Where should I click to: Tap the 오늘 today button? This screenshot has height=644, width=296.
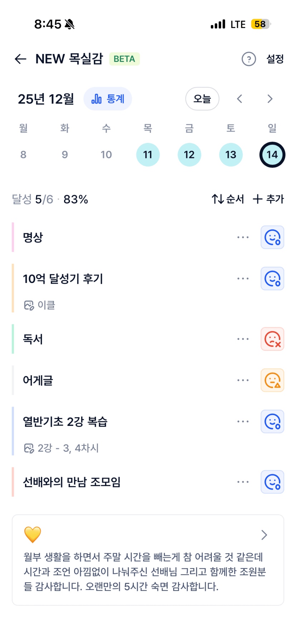click(x=202, y=99)
